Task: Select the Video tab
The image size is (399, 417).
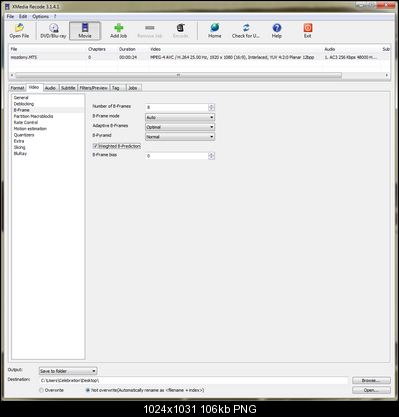Action: click(34, 87)
